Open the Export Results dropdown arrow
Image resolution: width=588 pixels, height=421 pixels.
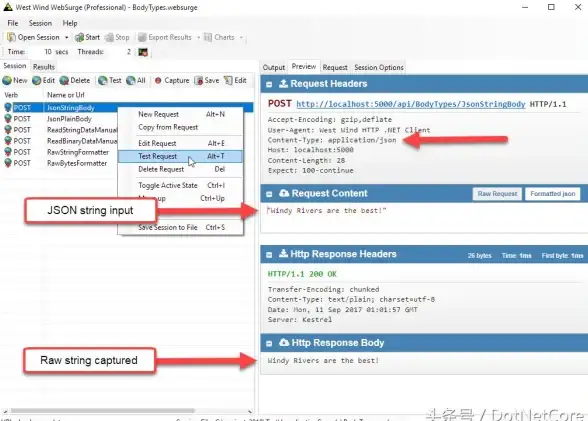click(x=198, y=37)
